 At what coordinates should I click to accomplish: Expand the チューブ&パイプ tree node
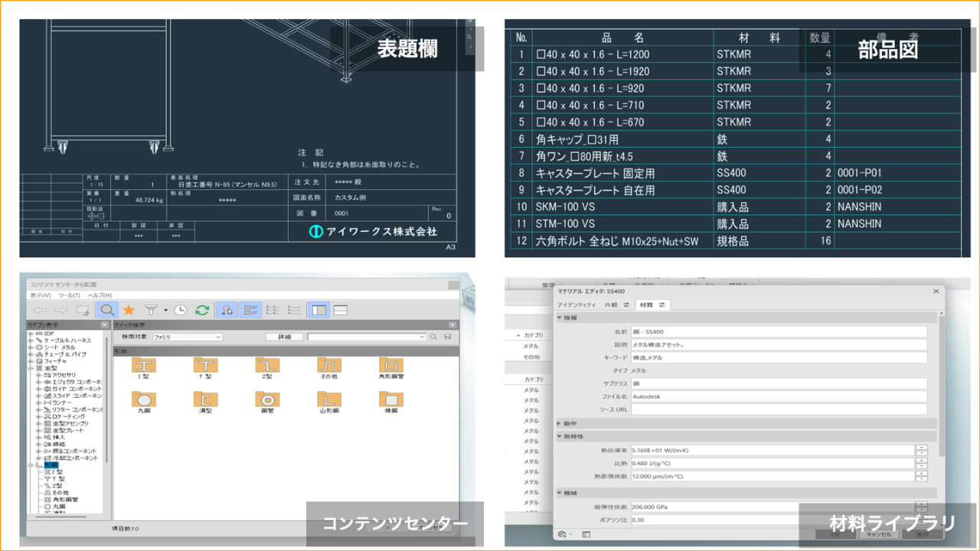coord(31,354)
